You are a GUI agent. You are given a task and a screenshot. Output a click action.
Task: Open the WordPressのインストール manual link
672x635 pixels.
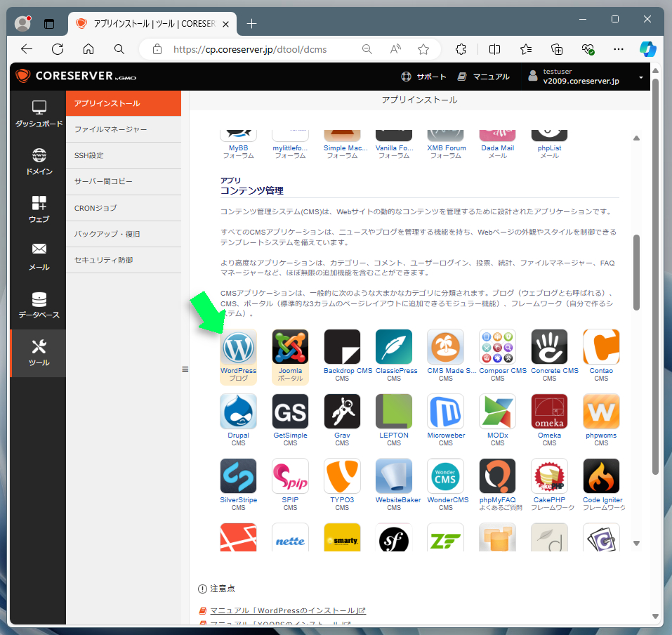click(288, 610)
